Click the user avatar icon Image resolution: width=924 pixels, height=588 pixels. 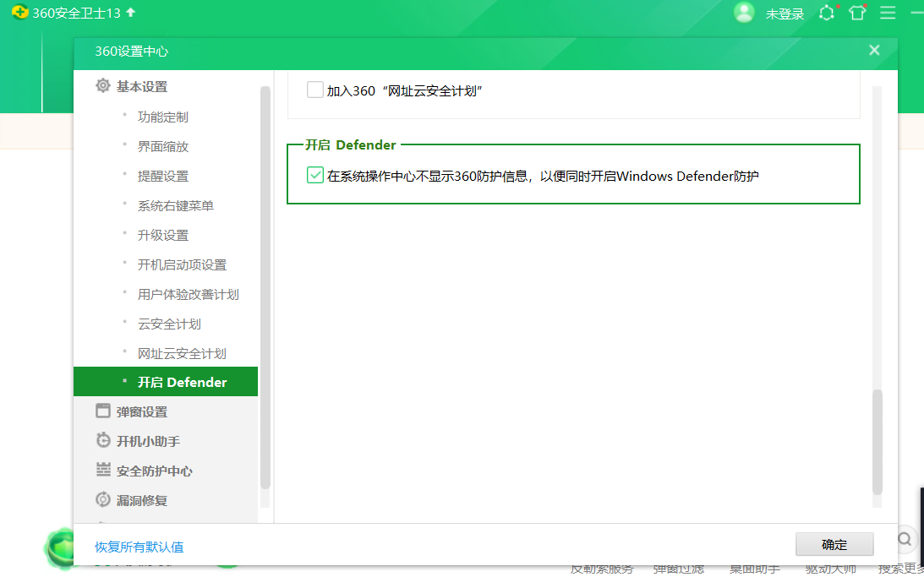click(x=744, y=13)
